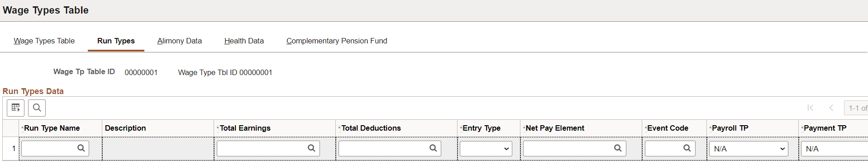868x165 pixels.
Task: Open the Payment TP dropdown
Action: 835,148
